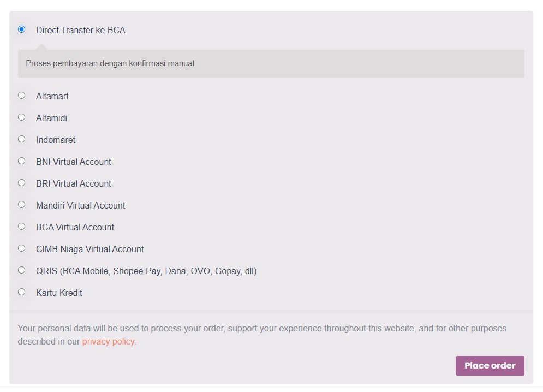Choose the QRIS payment radio button

[x=21, y=270]
